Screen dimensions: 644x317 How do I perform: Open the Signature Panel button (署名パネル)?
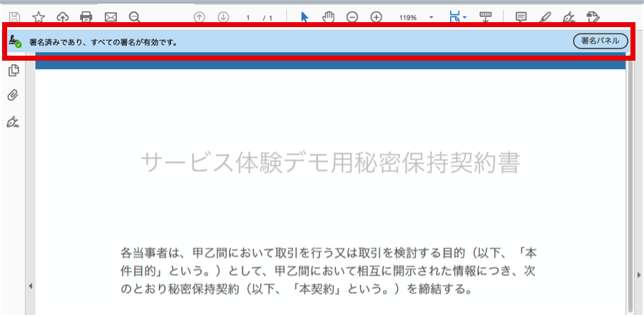pyautogui.click(x=600, y=41)
